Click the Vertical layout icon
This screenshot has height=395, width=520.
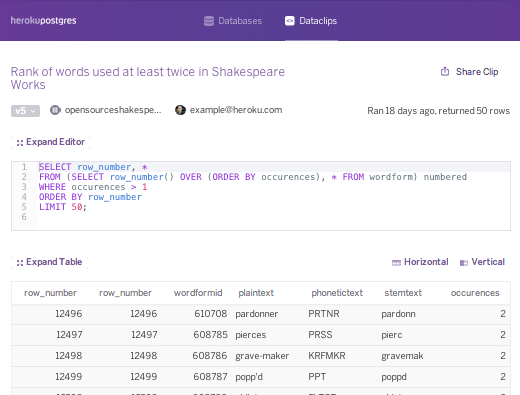(464, 263)
